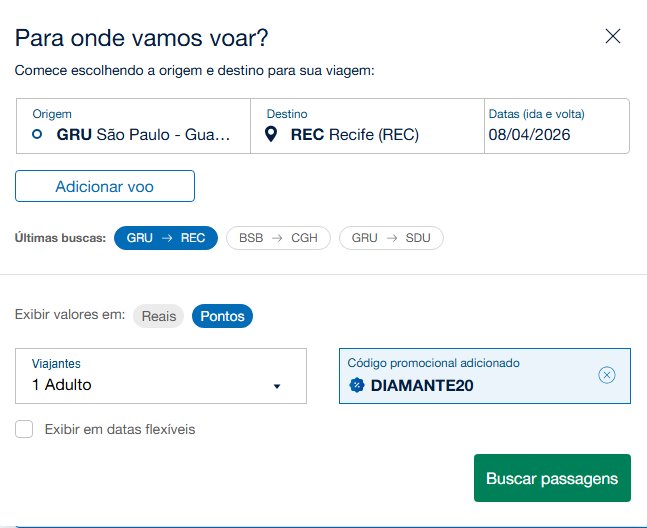
Task: Click the destination pin icon
Action: 271,134
